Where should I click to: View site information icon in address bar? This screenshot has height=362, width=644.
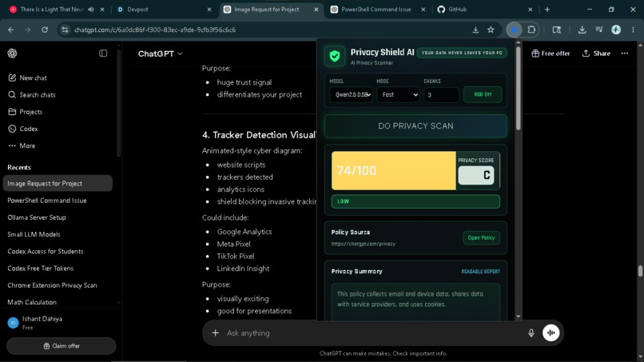(x=65, y=30)
